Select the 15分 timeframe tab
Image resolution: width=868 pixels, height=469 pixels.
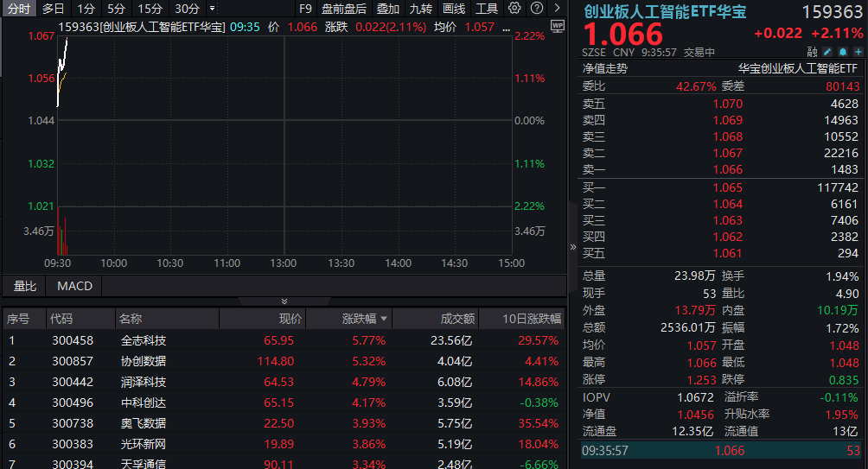point(150,9)
